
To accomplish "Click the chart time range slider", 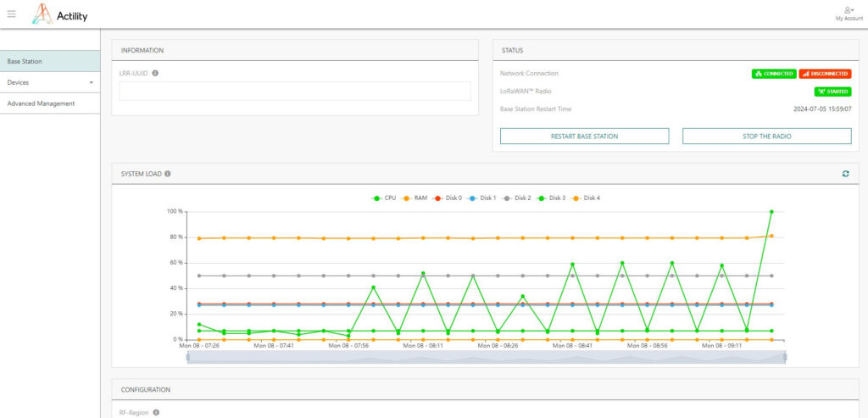I will (486, 358).
